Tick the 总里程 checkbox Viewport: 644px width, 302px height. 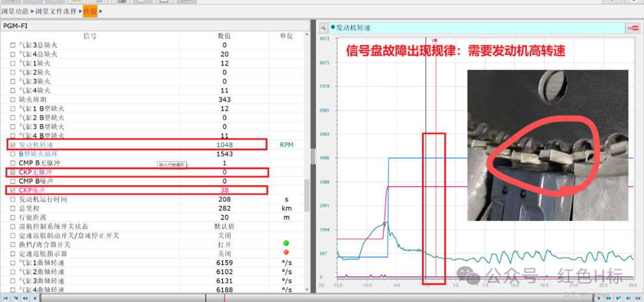[x=13, y=208]
